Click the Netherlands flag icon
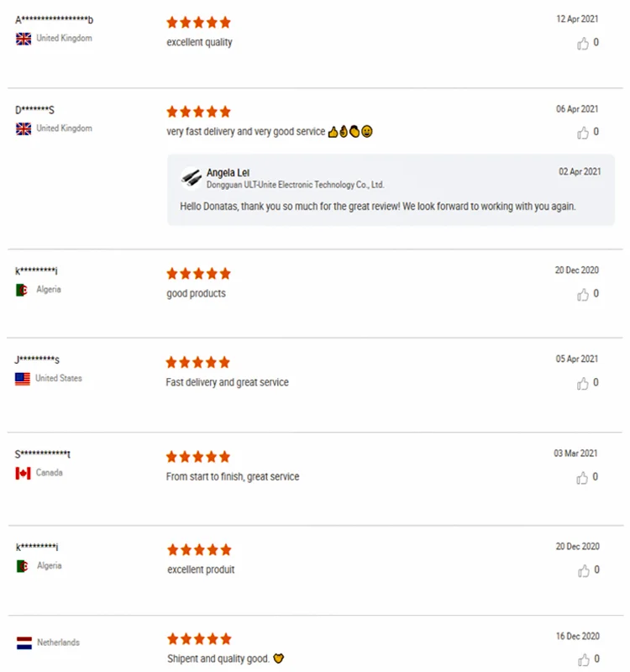Screen dimensions: 630x672 tap(24, 643)
